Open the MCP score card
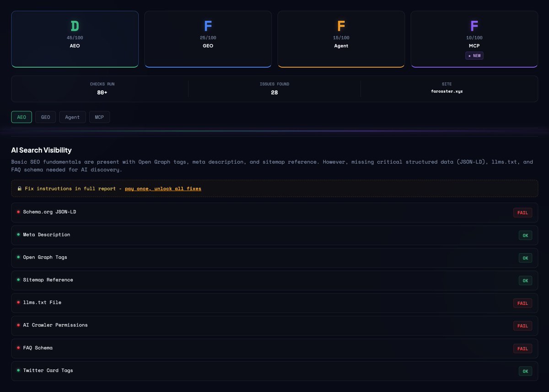The width and height of the screenshot is (549, 392). pos(474,39)
